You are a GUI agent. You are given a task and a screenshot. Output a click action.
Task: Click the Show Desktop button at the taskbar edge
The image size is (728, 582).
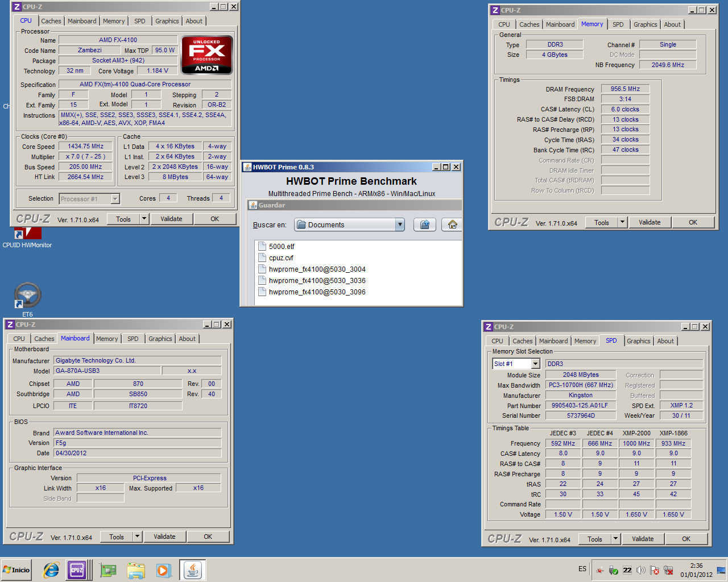722,570
